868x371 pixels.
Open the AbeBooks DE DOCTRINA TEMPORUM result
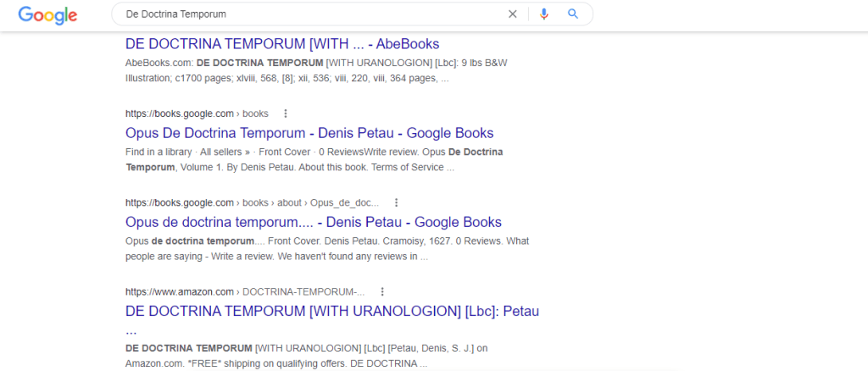click(x=281, y=44)
